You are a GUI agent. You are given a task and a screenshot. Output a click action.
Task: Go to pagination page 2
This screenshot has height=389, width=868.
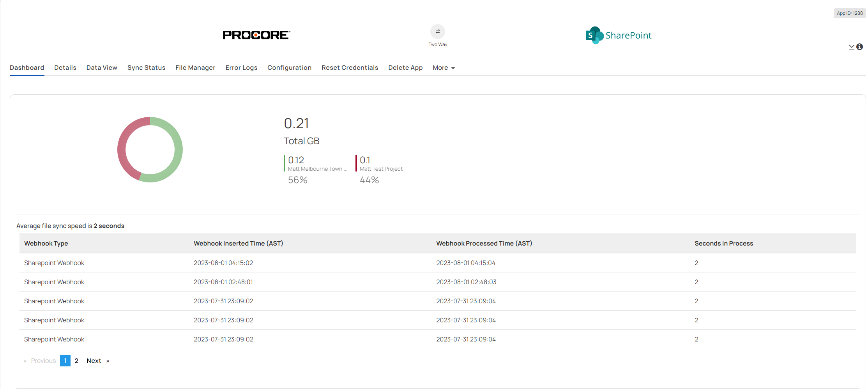(x=76, y=361)
